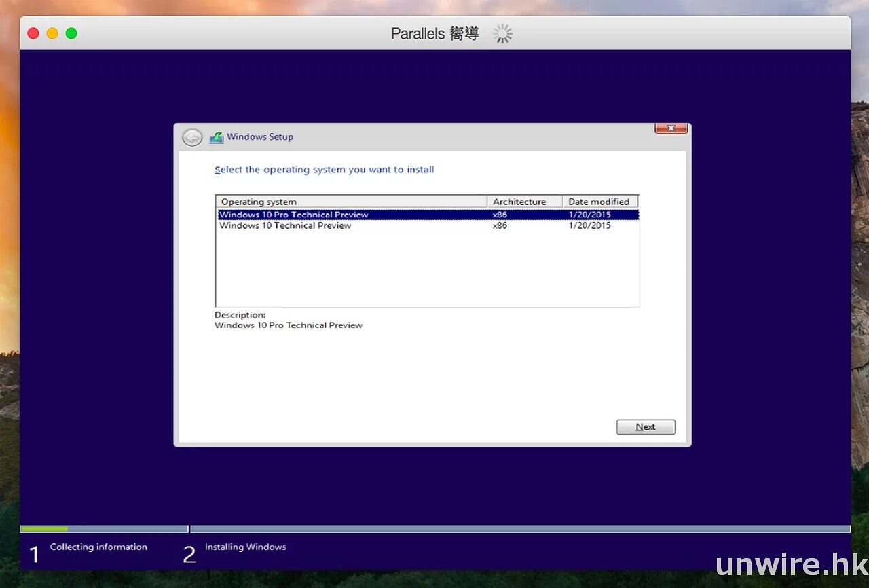
Task: Click the back arrow in Windows Setup
Action: 192,137
